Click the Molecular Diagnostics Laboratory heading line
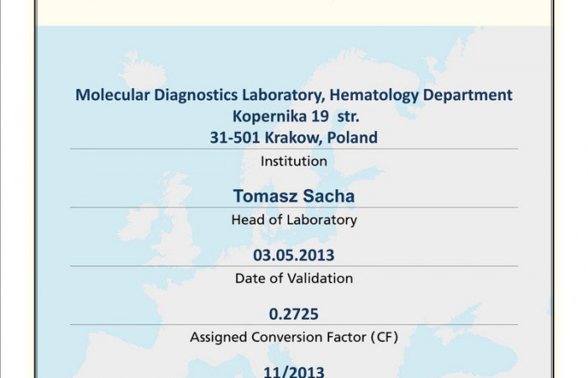Viewport: 588px width, 378px height. point(293,95)
